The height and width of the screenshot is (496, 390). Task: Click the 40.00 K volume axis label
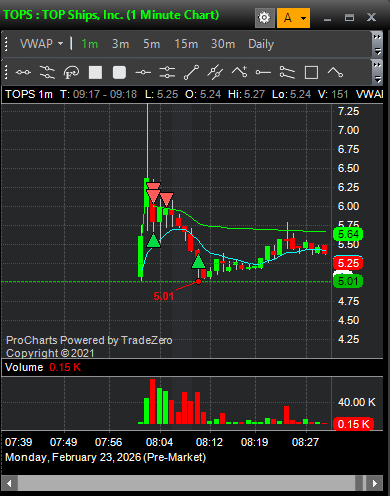click(357, 402)
